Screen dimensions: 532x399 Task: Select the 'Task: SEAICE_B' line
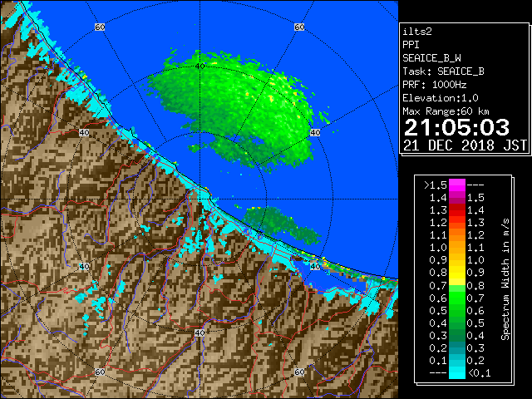pyautogui.click(x=443, y=71)
